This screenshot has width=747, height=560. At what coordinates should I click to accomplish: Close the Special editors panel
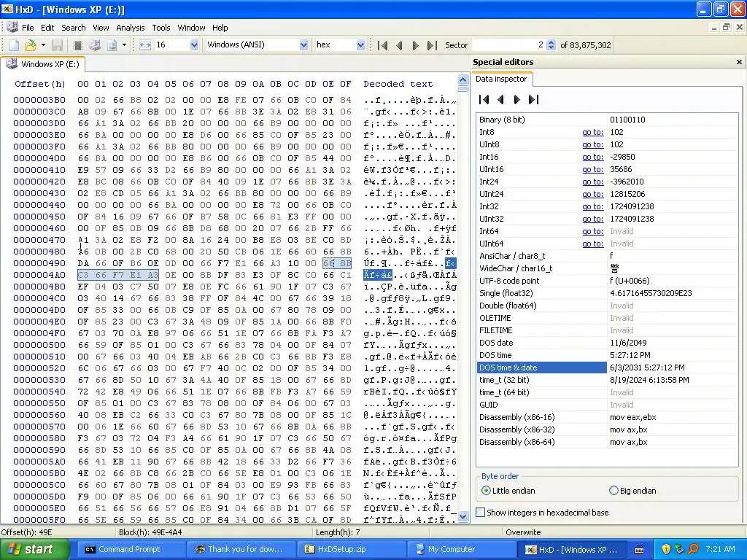(739, 62)
